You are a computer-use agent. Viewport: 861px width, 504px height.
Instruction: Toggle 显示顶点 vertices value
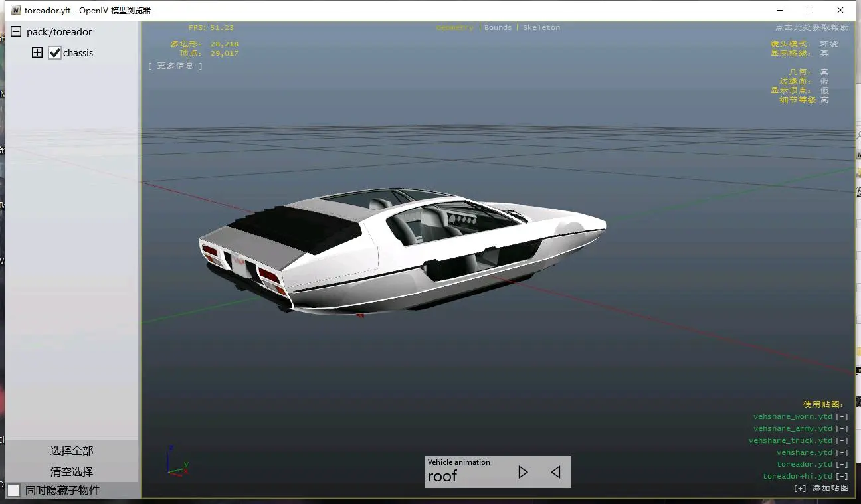[824, 90]
